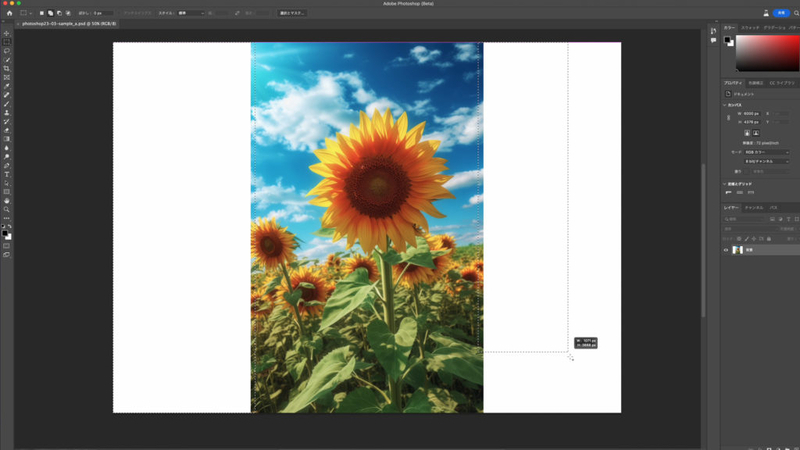This screenshot has height=450, width=800.
Task: Click the photoshop23-03-sample_a.psd document tab
Action: [x=69, y=23]
